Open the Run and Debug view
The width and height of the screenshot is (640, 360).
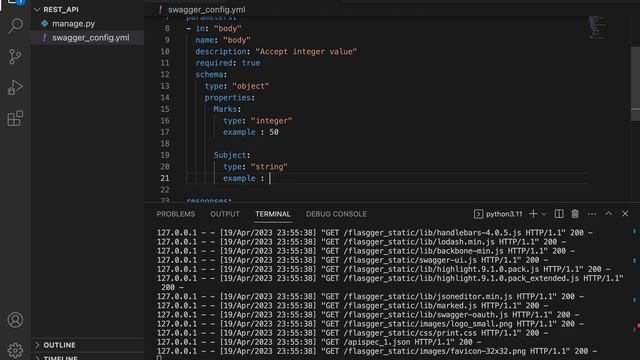15,87
